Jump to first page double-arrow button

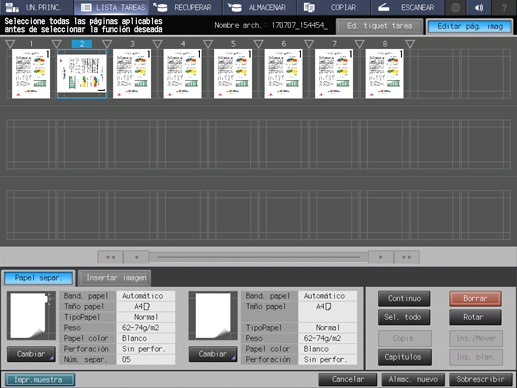[110, 257]
